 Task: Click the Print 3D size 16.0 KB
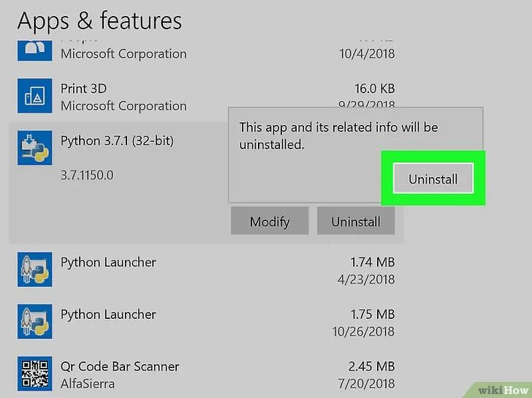[375, 89]
